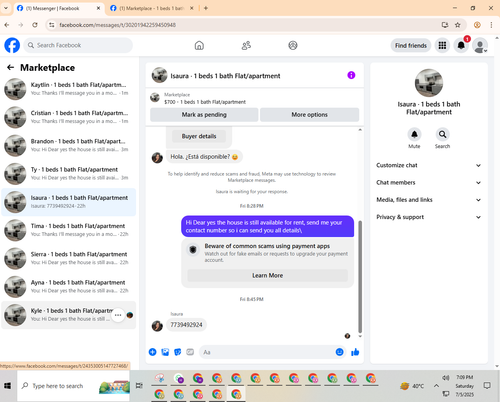The width and height of the screenshot is (500, 402).
Task: Open Sierra's conversation
Action: click(x=69, y=259)
